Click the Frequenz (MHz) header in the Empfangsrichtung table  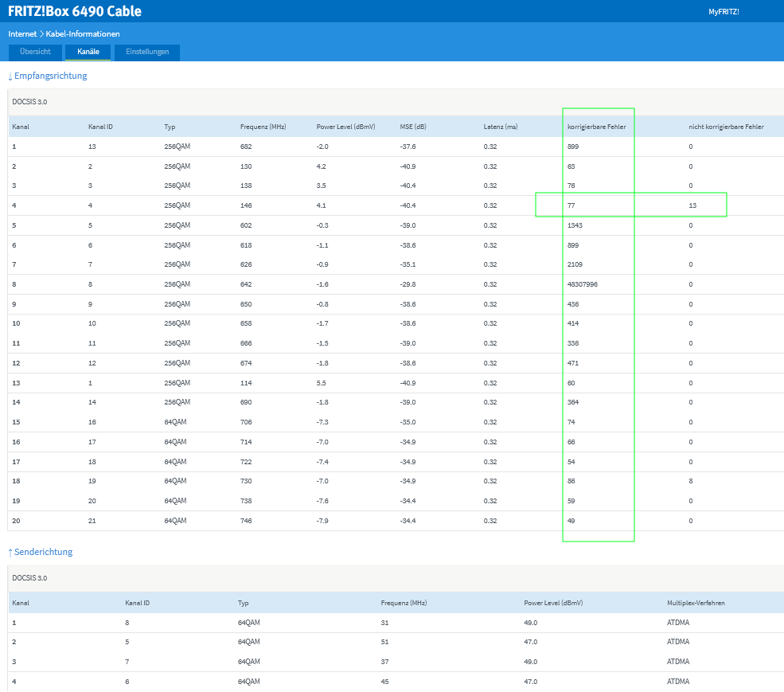(263, 127)
